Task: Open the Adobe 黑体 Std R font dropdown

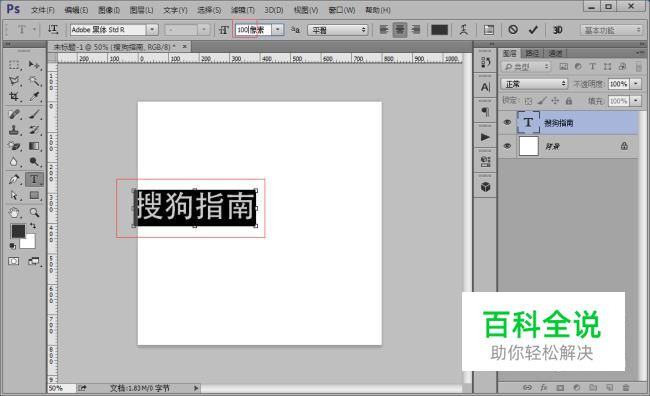Action: 153,29
